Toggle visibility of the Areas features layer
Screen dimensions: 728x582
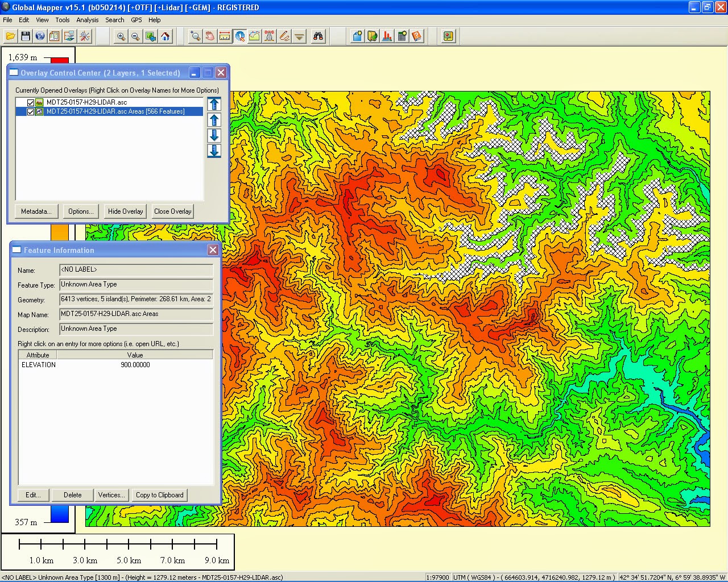click(31, 112)
